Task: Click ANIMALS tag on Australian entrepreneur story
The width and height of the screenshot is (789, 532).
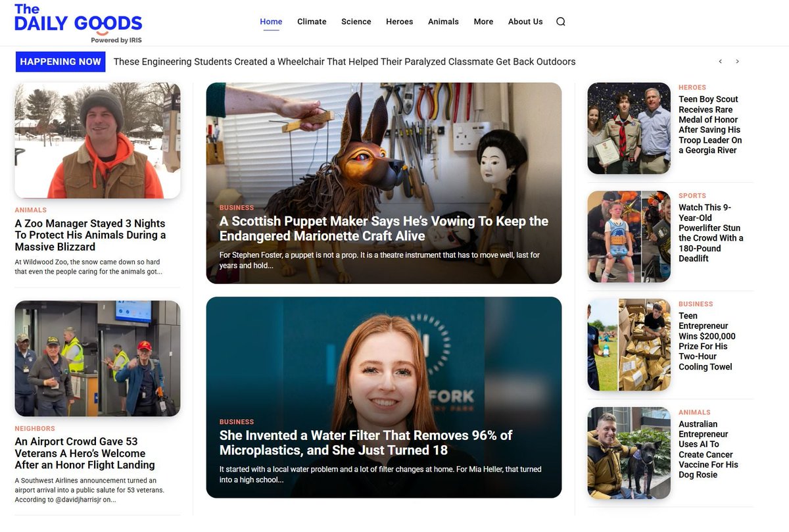Action: point(695,413)
